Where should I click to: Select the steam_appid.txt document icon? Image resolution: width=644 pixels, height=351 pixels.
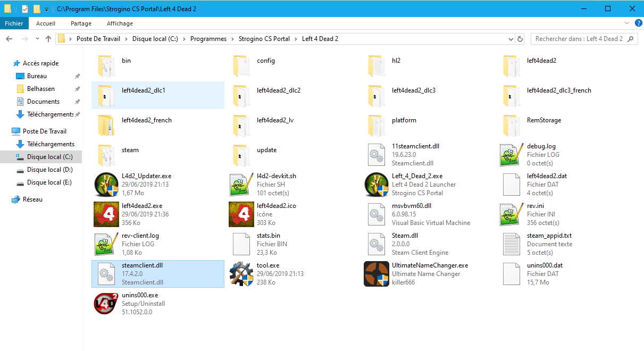point(512,244)
